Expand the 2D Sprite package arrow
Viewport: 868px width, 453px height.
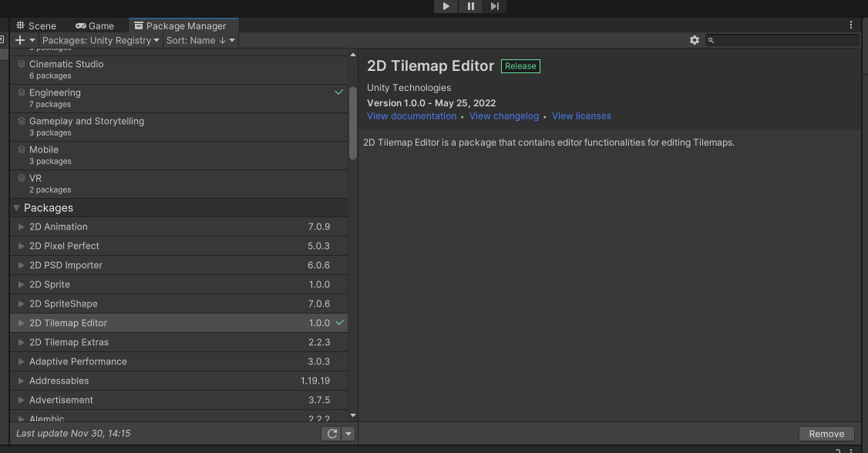point(21,284)
